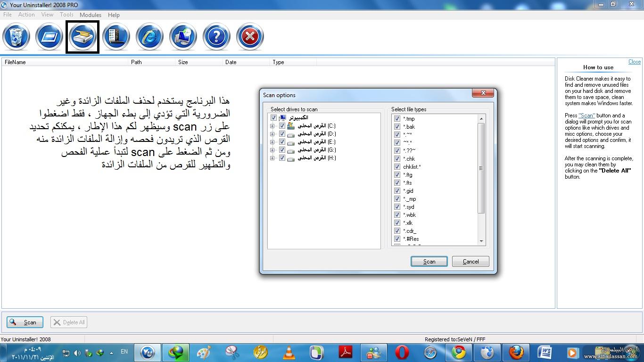Open the golden Arabic app taskbar icon
The height and width of the screenshot is (362, 644).
click(261, 353)
